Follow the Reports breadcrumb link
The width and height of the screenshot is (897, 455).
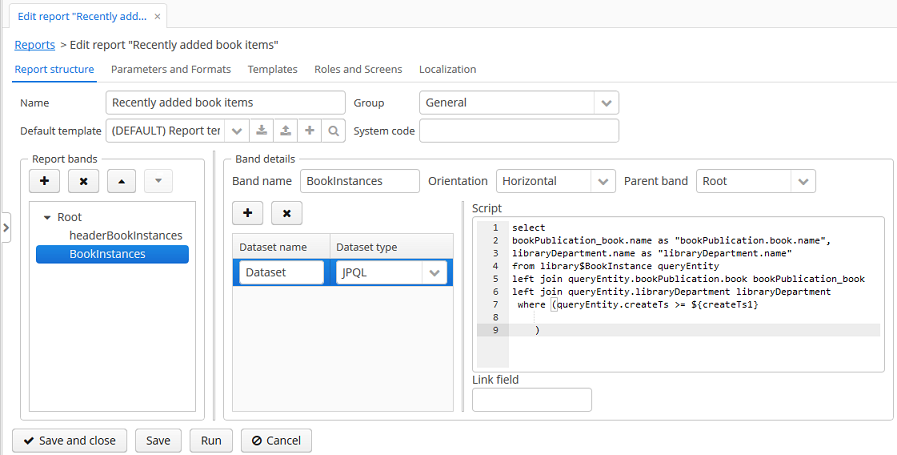click(x=35, y=45)
